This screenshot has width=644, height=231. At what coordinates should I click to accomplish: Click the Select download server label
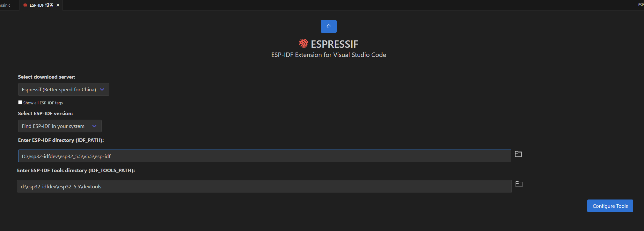[47, 77]
